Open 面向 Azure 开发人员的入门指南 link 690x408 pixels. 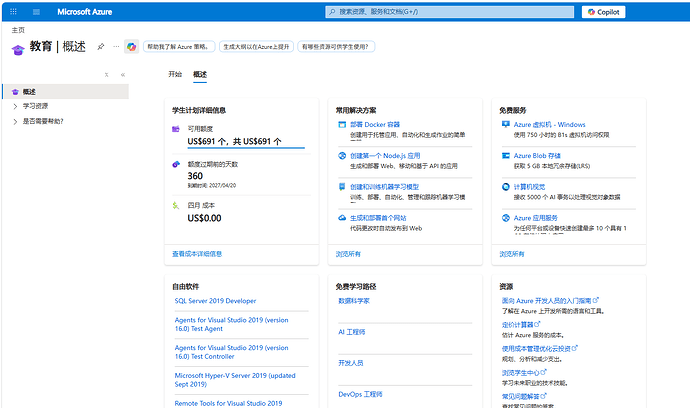click(550, 301)
